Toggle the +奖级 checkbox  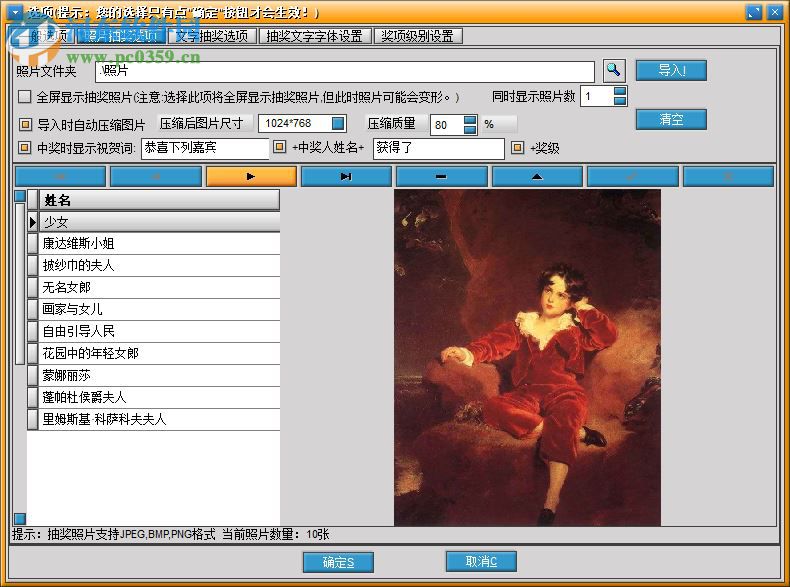pyautogui.click(x=517, y=148)
